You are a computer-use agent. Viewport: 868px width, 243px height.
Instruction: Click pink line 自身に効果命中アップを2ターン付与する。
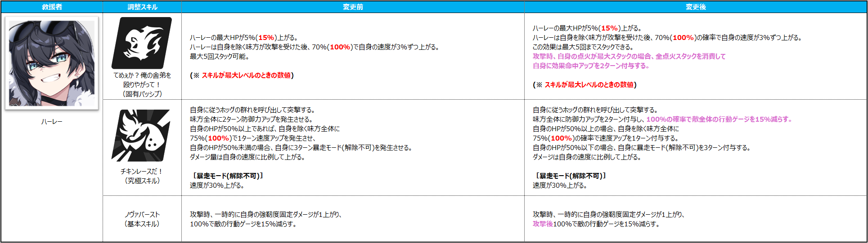591,66
